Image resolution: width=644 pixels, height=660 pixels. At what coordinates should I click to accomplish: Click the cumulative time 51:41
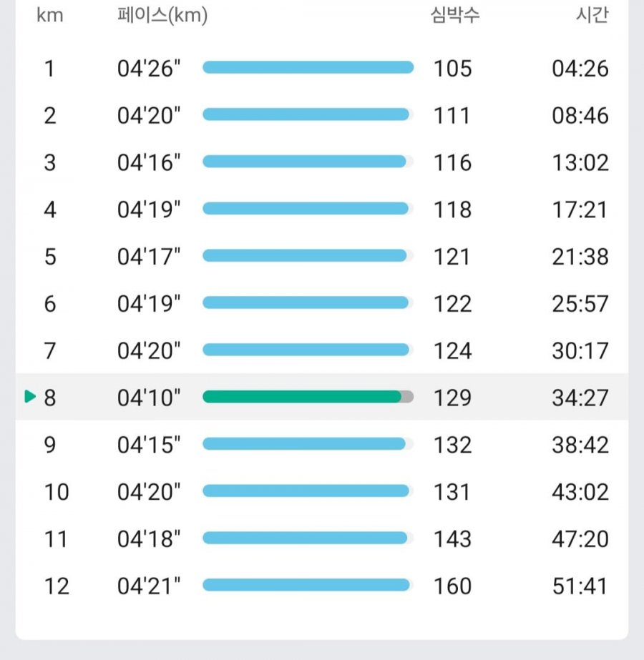[580, 586]
